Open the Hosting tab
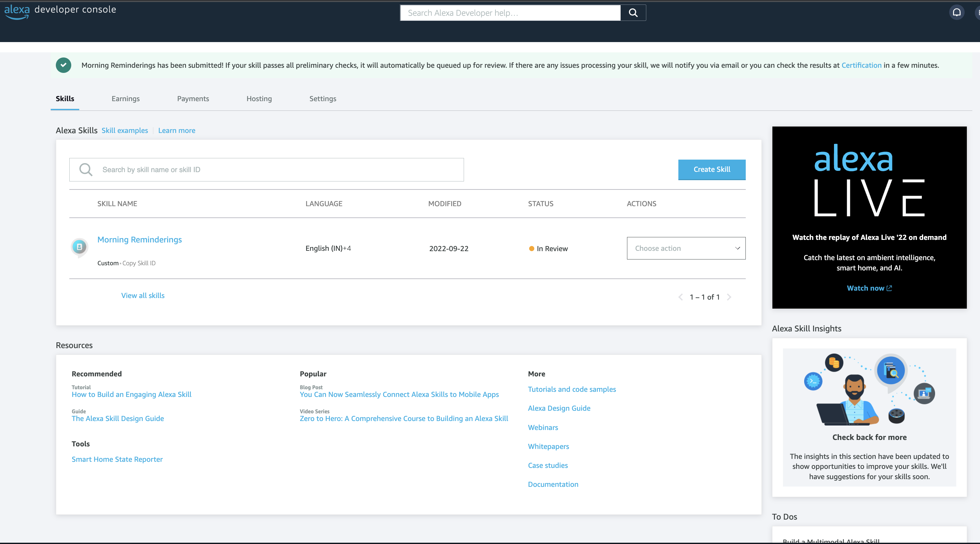The image size is (980, 544). coord(259,99)
